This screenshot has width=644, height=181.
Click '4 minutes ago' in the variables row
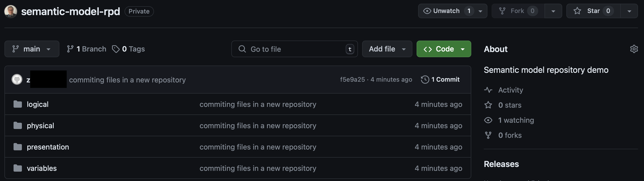[x=438, y=168]
